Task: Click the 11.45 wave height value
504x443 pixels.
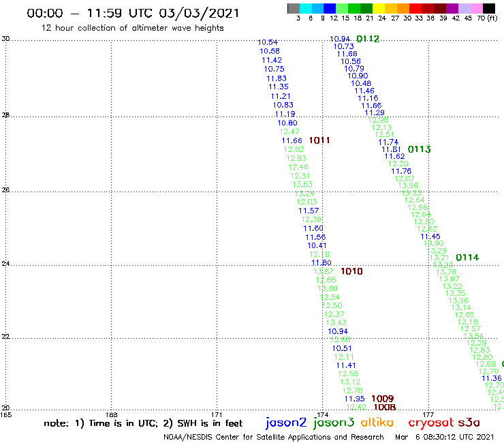Action: pos(430,236)
